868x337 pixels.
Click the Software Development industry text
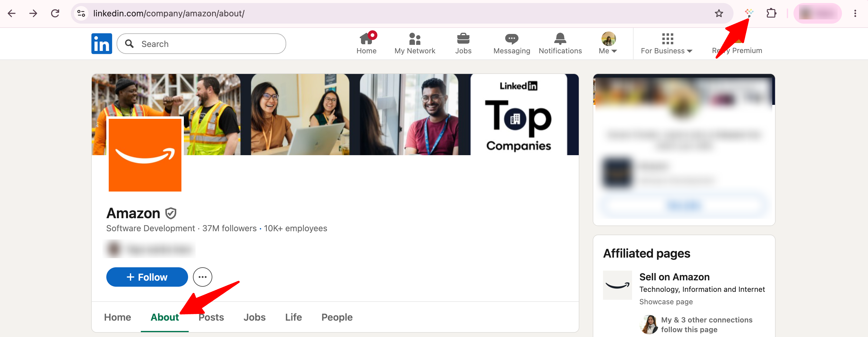150,229
